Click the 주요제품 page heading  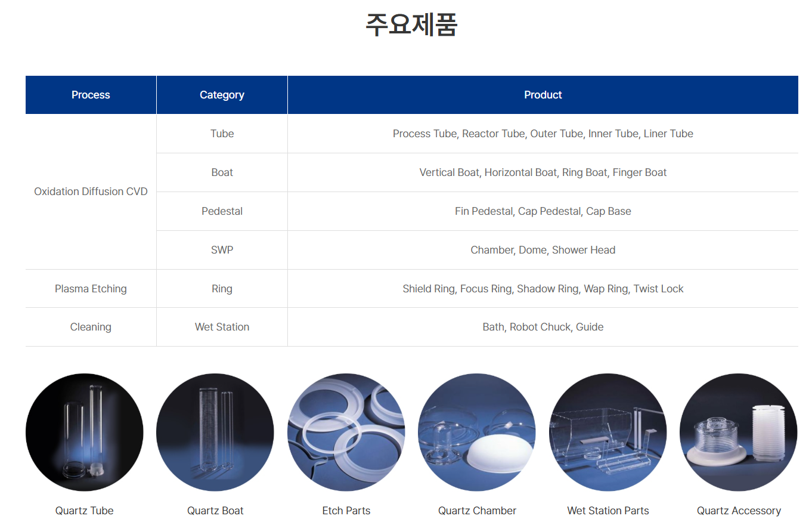(x=411, y=25)
